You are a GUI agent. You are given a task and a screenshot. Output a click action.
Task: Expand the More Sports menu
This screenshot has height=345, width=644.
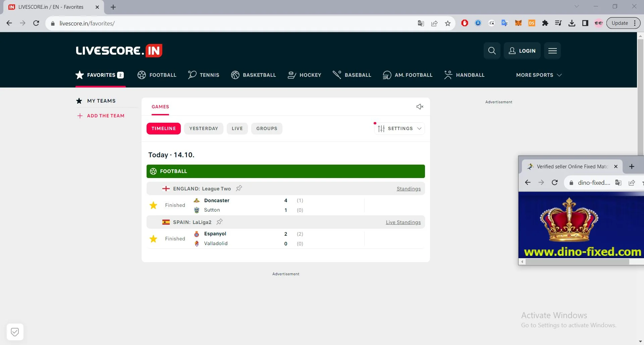point(539,75)
